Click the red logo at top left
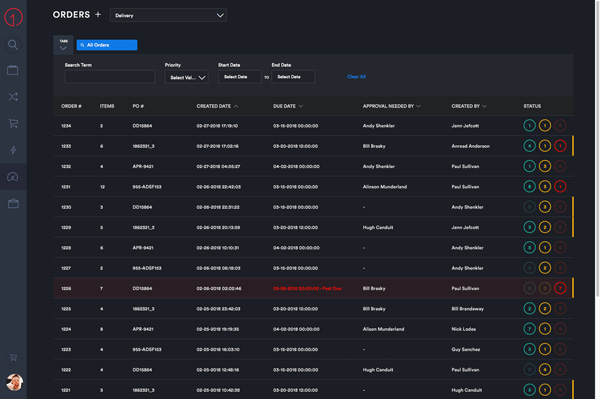The height and width of the screenshot is (399, 600). click(13, 17)
